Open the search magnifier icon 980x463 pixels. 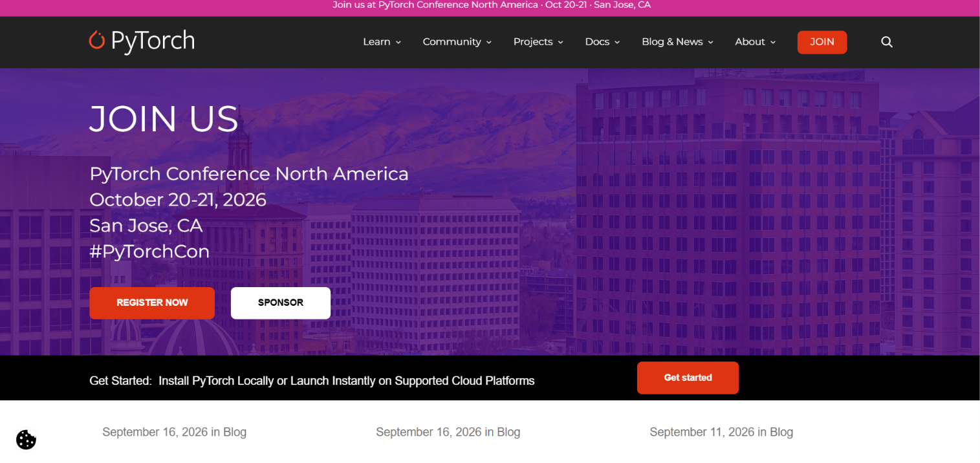[x=887, y=42]
